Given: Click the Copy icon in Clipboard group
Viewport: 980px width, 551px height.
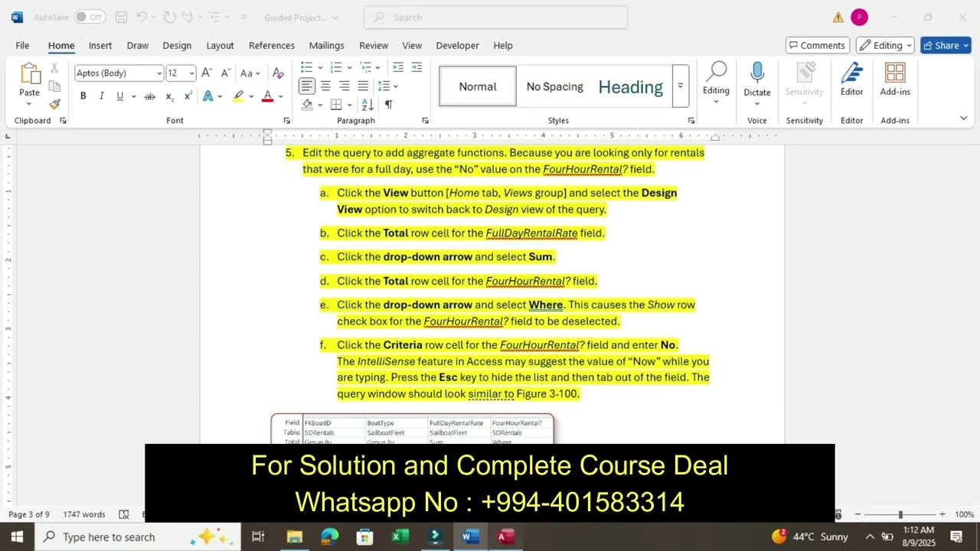Looking at the screenshot, I should [54, 86].
